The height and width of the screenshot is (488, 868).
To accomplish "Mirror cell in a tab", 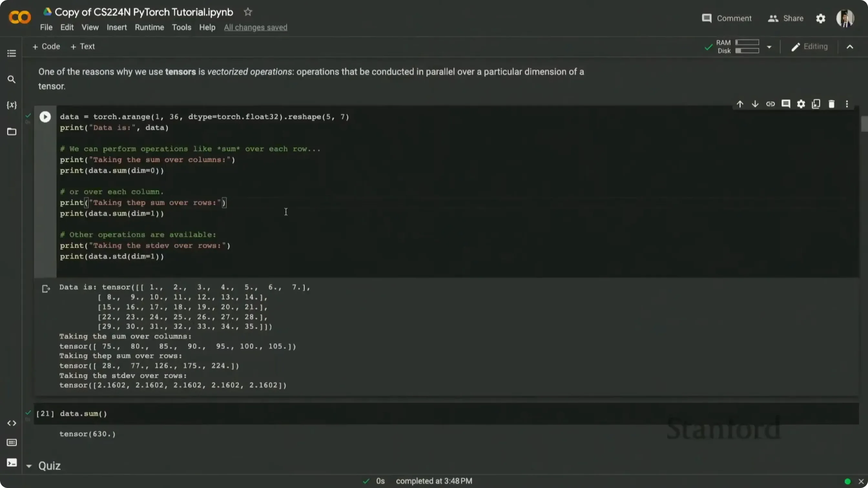I will [x=816, y=104].
